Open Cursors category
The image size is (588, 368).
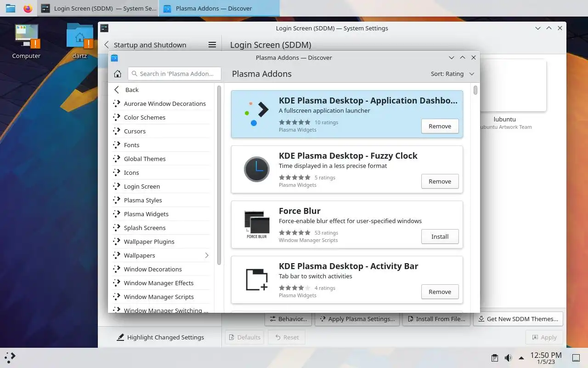161,131
